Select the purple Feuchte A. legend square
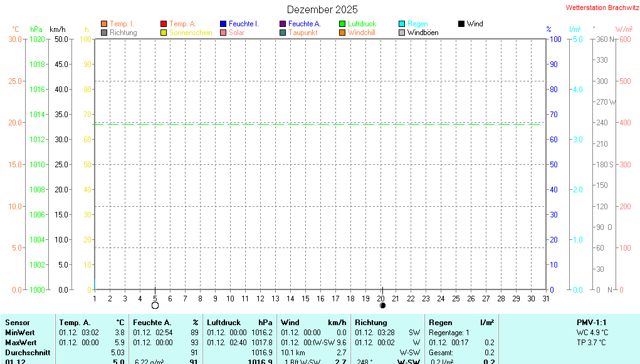640x364 pixels. pos(283,24)
